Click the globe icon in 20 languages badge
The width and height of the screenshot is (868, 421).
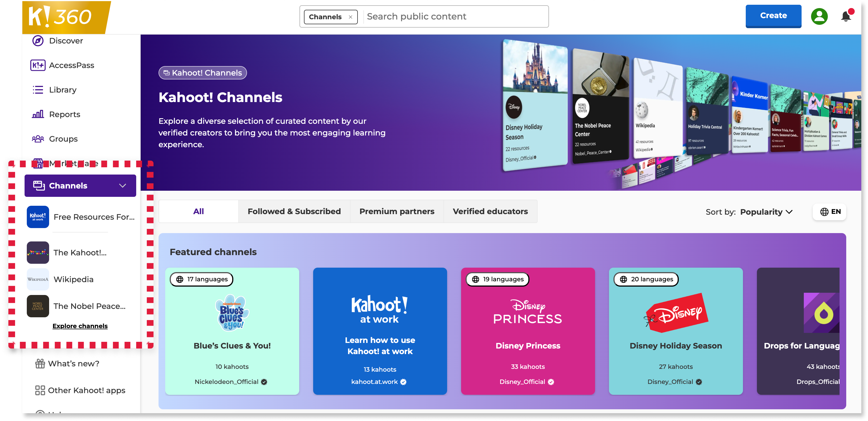pos(624,279)
